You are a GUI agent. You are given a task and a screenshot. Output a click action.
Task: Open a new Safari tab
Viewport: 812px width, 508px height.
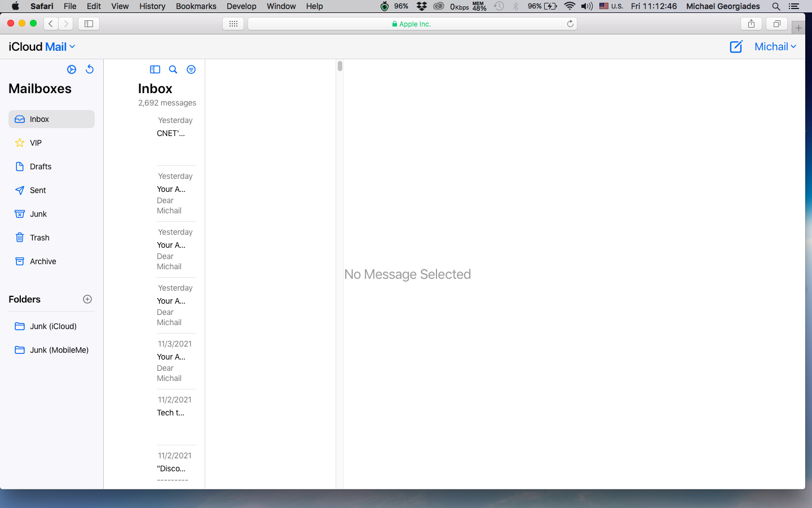click(798, 28)
